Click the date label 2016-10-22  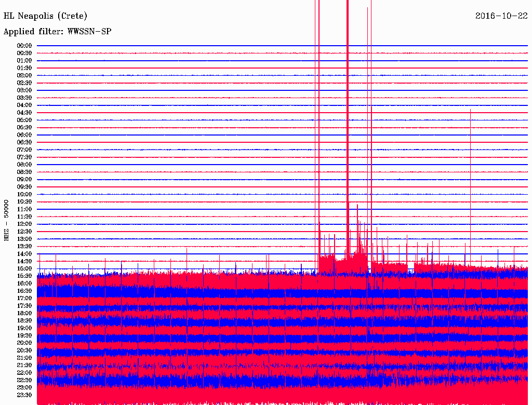pos(501,16)
